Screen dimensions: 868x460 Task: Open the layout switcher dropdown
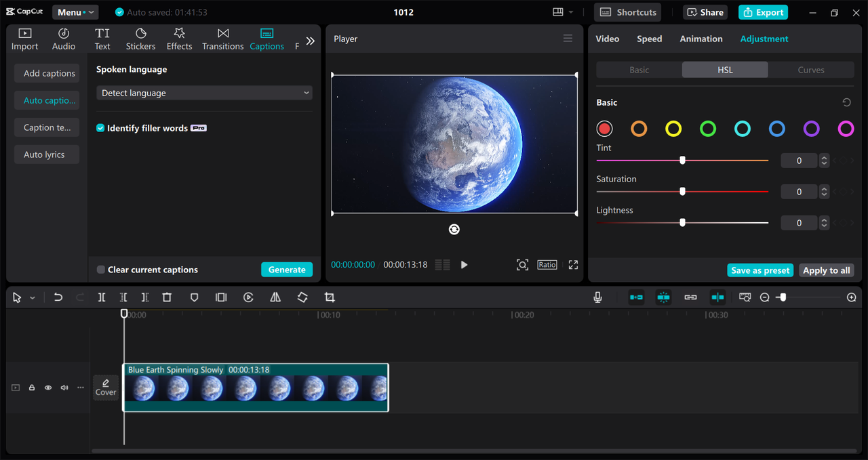click(563, 12)
